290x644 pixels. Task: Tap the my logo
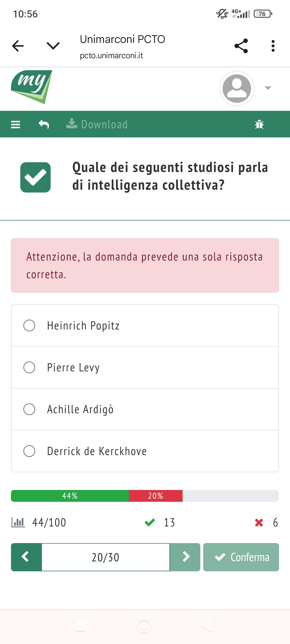[32, 87]
